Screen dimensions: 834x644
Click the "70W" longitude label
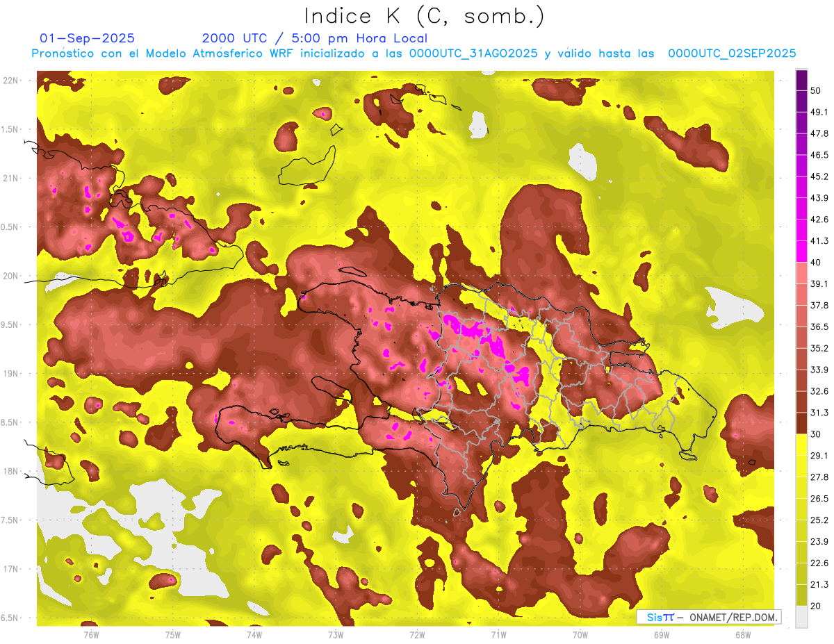tap(580, 634)
